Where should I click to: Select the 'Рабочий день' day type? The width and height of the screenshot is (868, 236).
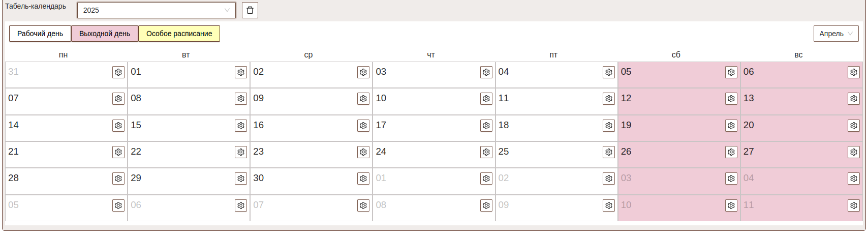(40, 34)
